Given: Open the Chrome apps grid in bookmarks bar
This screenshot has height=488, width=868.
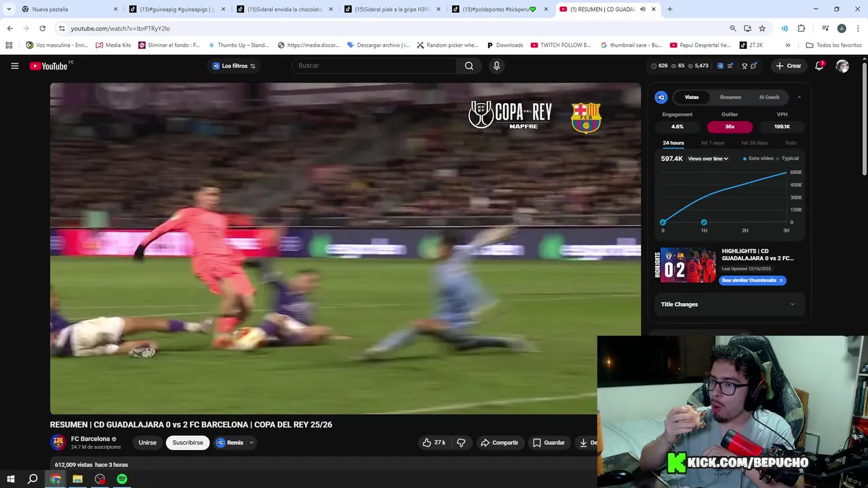Looking at the screenshot, I should [x=9, y=45].
